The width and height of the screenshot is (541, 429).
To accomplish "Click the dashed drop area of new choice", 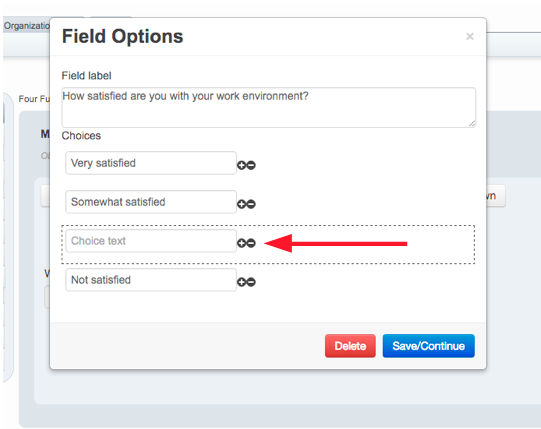I will [x=268, y=244].
